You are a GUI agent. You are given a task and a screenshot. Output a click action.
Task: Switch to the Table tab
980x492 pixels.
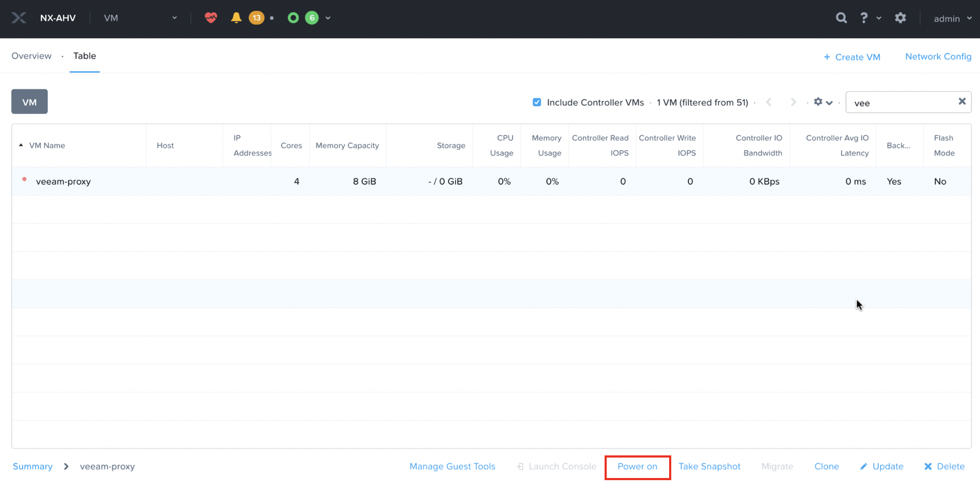coord(84,56)
